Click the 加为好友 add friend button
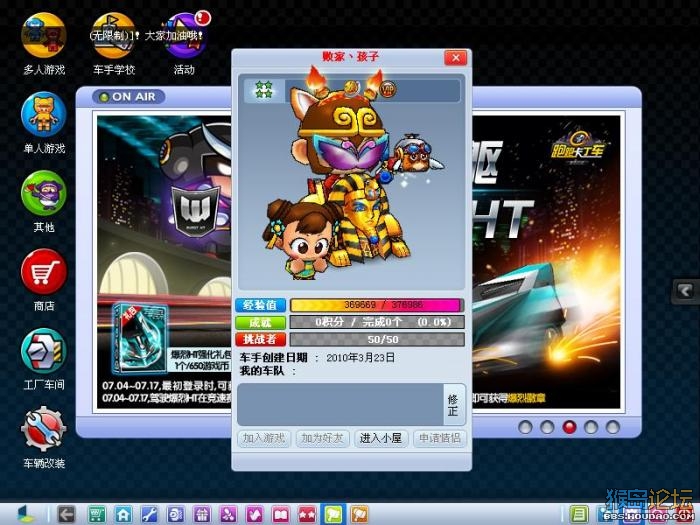The image size is (700, 525). click(322, 438)
